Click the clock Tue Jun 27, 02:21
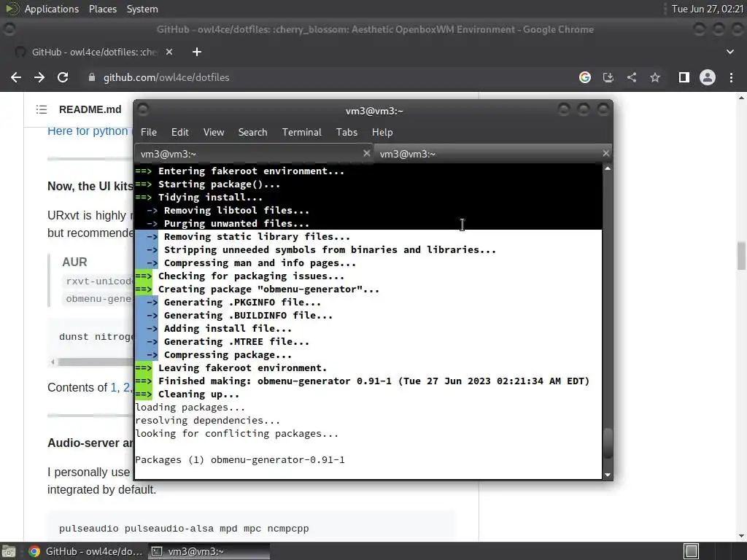The image size is (747, 560). click(x=707, y=9)
